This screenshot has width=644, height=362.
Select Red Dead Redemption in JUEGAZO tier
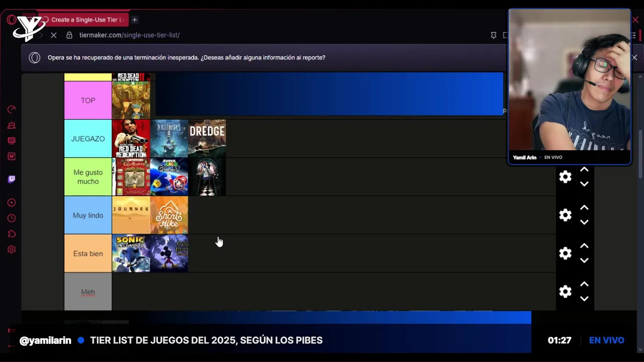pos(131,139)
